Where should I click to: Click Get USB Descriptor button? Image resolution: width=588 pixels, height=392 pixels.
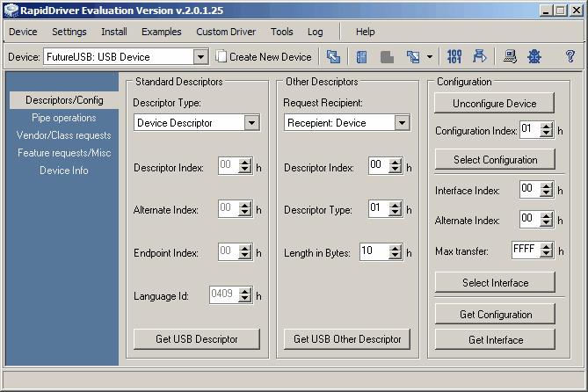point(197,339)
